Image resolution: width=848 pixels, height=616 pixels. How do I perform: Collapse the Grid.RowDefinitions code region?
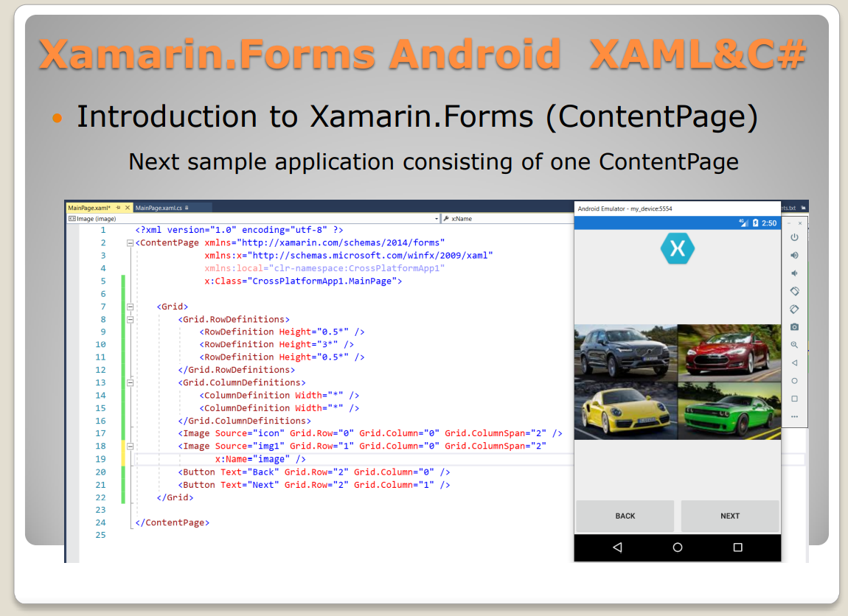point(130,319)
